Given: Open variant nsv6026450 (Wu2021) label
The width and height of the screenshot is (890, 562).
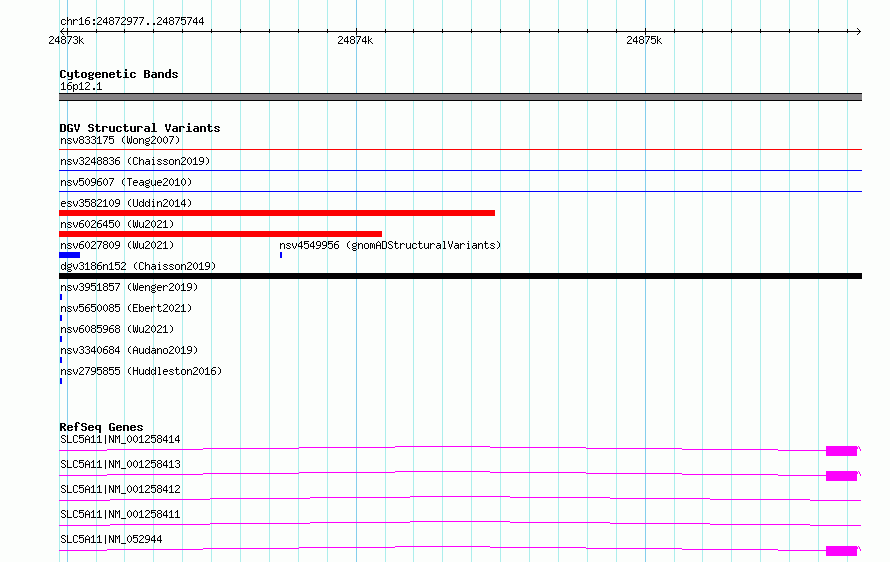Looking at the screenshot, I should click(117, 224).
